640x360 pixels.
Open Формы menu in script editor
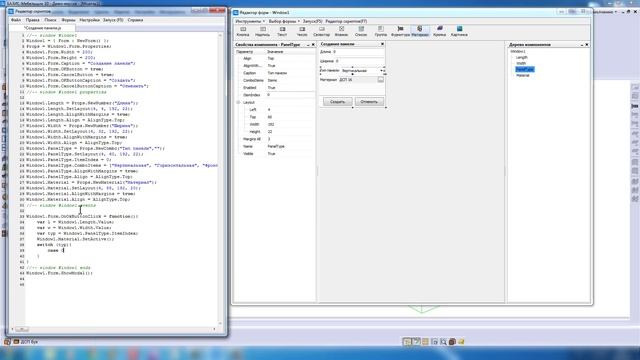point(68,20)
